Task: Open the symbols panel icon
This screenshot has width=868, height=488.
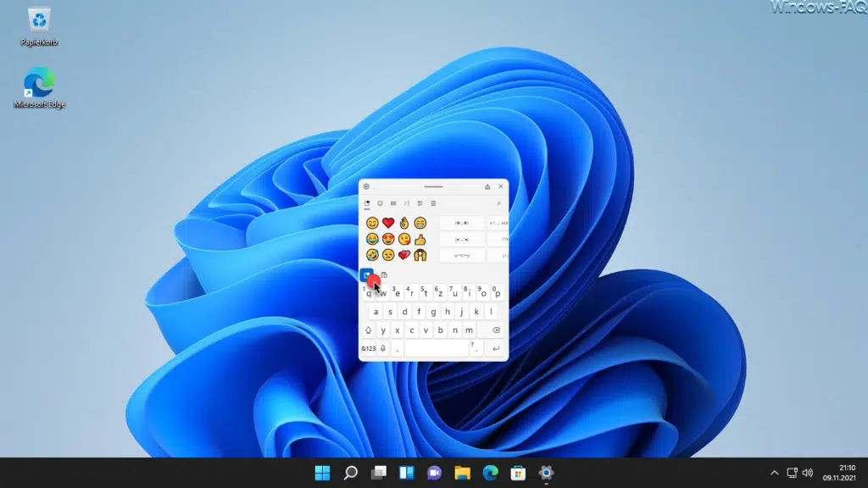Action: (420, 202)
